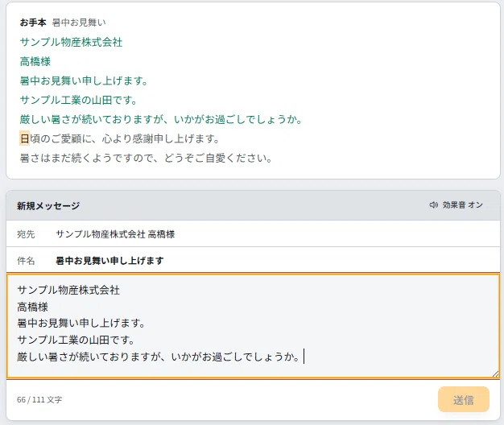This screenshot has width=504, height=425.
Task: Click the お手本 label heading
Action: tap(33, 23)
